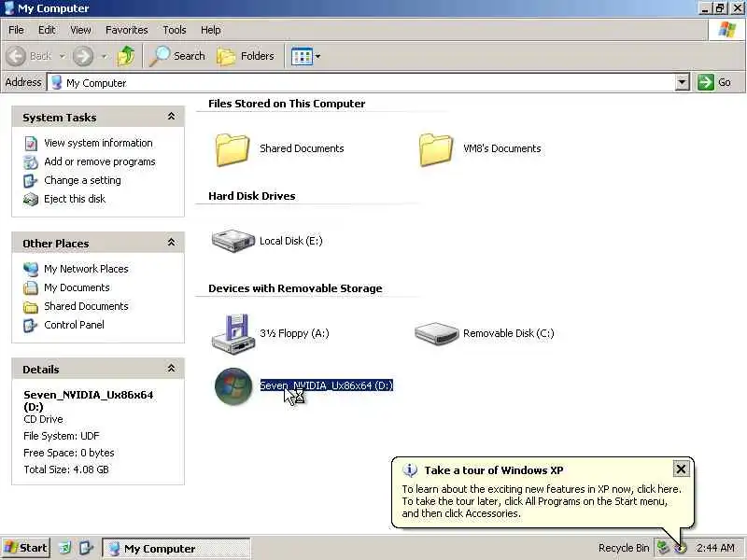Screen dimensions: 747x560
Task: Open the File menu
Action: [16, 30]
